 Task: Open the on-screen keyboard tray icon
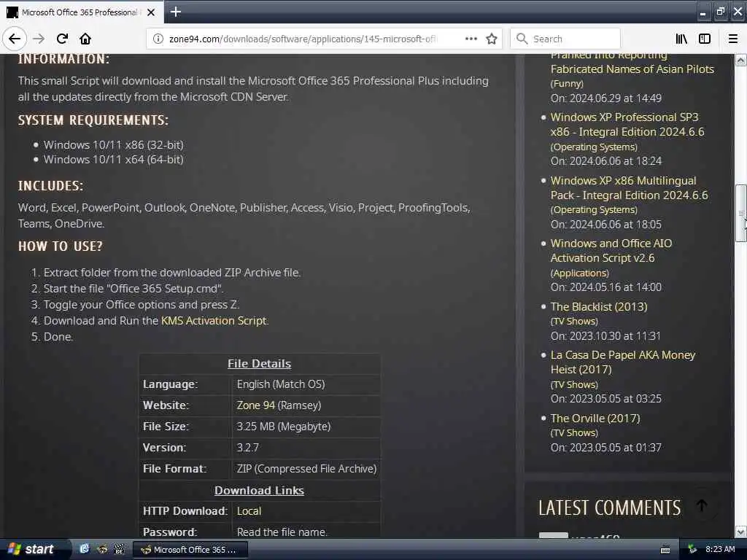pos(665,550)
